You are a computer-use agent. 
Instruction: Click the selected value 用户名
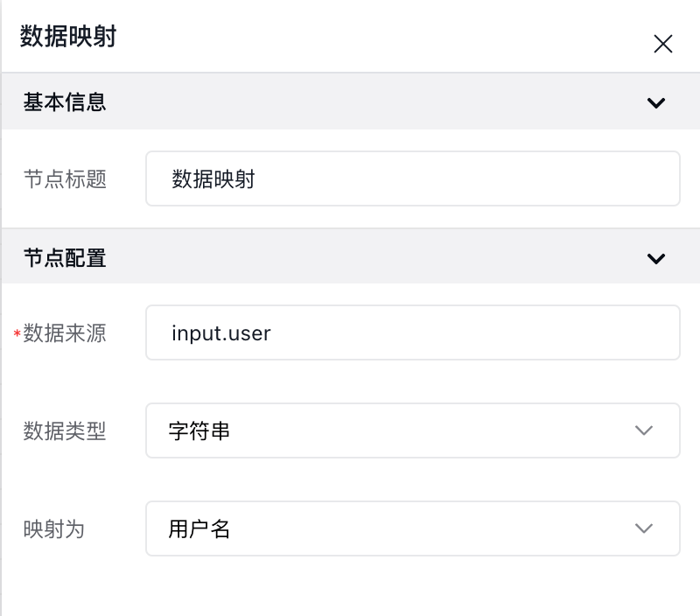click(199, 529)
